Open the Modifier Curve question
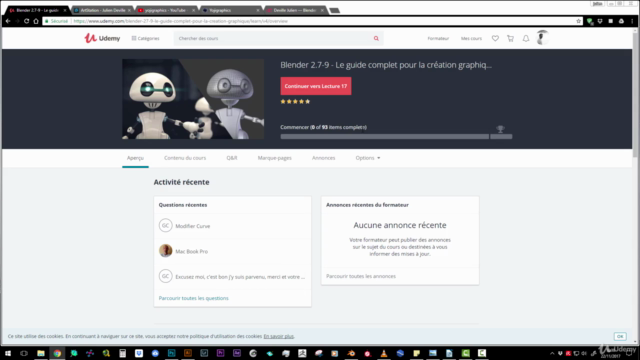 (193, 226)
